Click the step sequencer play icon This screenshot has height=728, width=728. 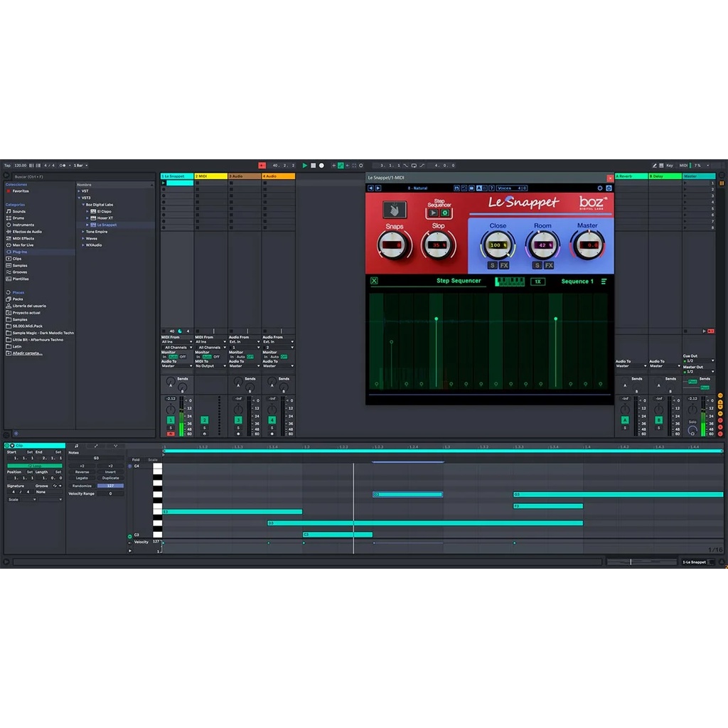point(434,213)
